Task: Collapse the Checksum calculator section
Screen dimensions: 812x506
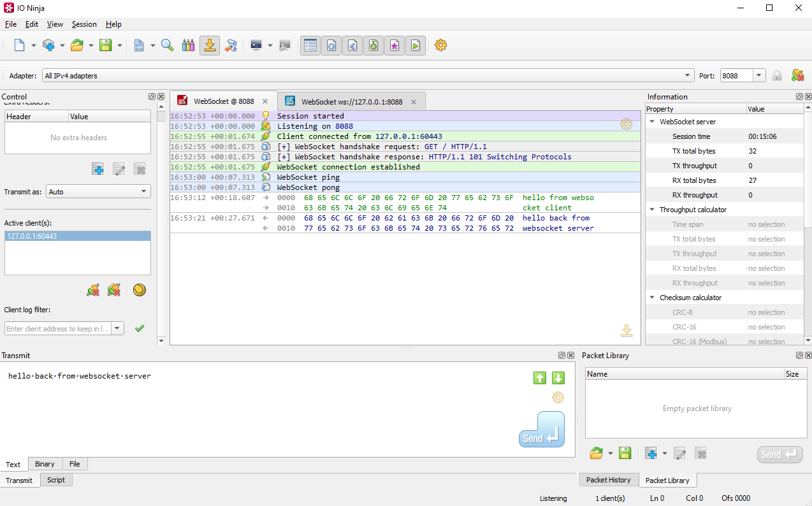Action: point(652,298)
